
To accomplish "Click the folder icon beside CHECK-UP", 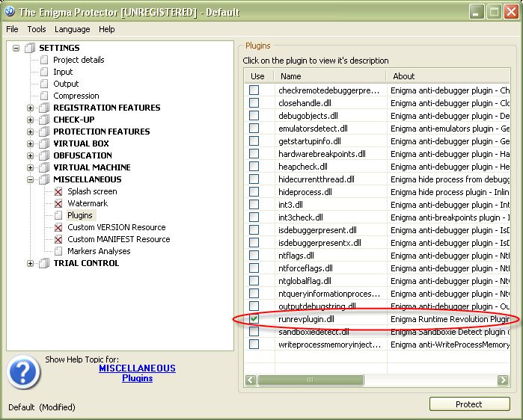I will click(x=44, y=120).
